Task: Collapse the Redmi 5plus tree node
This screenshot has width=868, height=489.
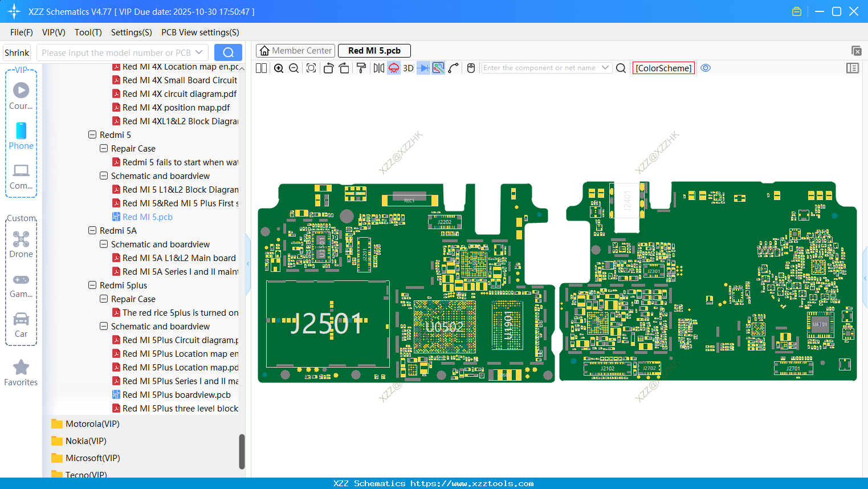Action: tap(92, 286)
